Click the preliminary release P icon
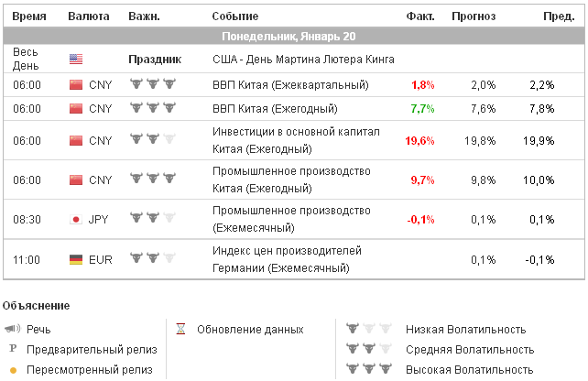The image size is (588, 381). click(x=13, y=349)
